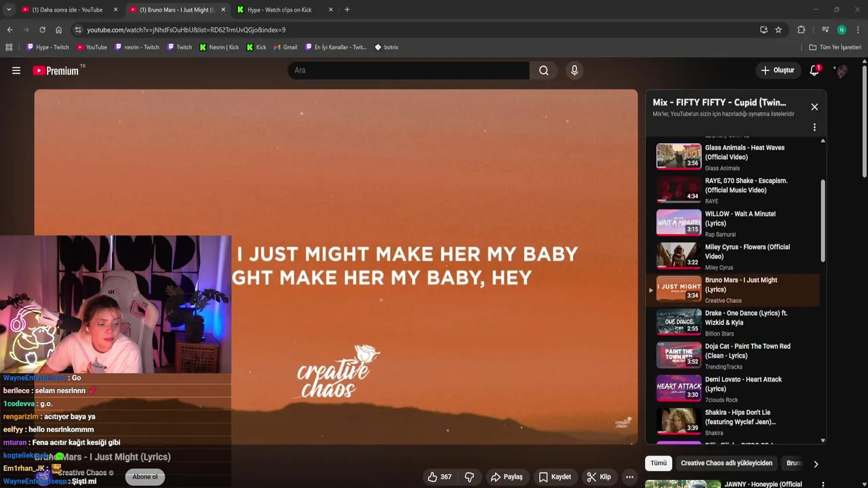Open the YouTube guide hamburger menu
This screenshot has width=868, height=488.
pyautogui.click(x=16, y=70)
